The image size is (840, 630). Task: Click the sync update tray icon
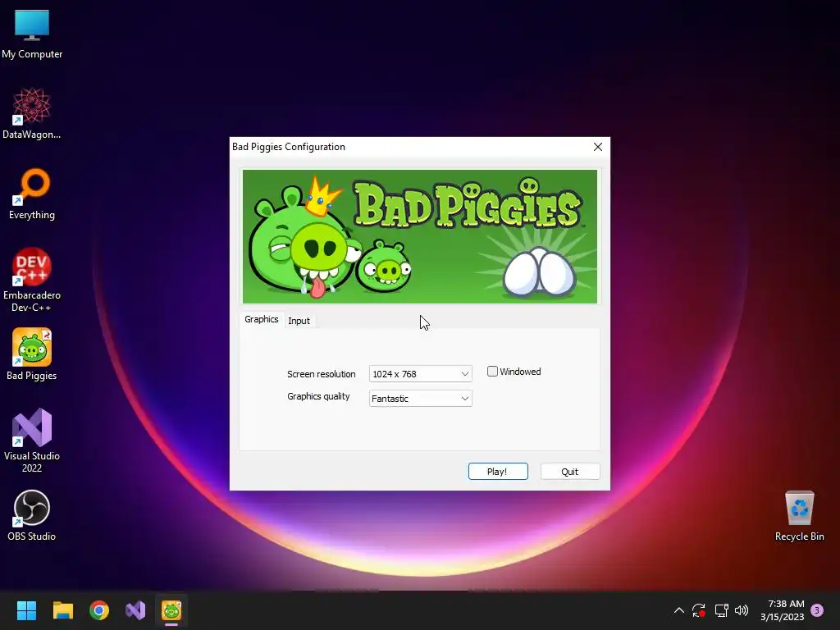[699, 610]
